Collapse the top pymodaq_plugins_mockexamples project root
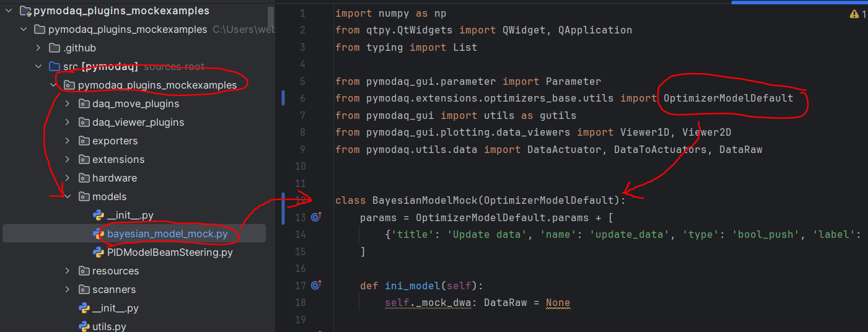Image resolution: width=868 pixels, height=332 pixels. pyautogui.click(x=9, y=11)
